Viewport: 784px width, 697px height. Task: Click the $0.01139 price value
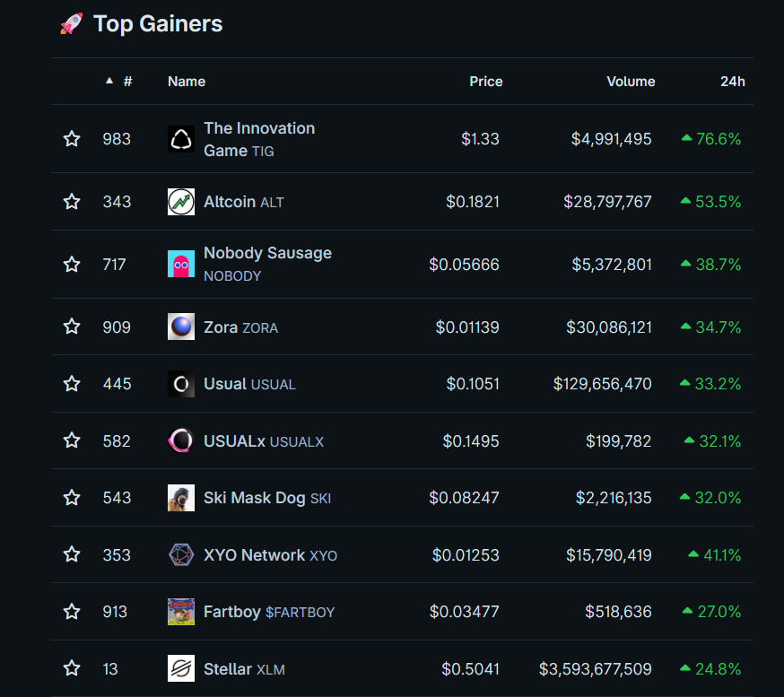(467, 327)
